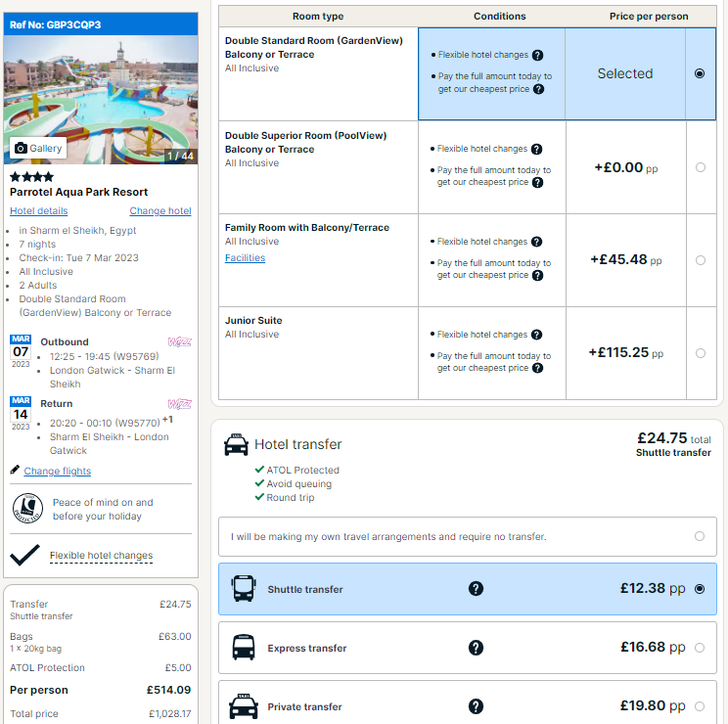This screenshot has width=728, height=724.
Task: Click 'Parrotel Aqua Park Resort' hotel name
Action: (78, 192)
